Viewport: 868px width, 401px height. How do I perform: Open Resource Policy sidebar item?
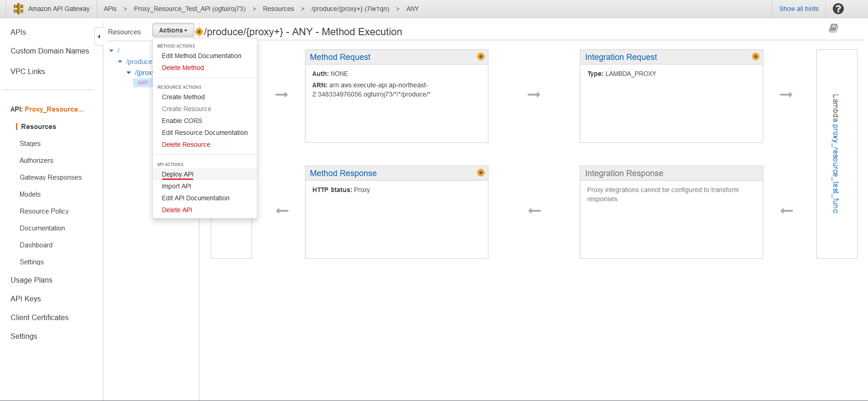(x=44, y=211)
